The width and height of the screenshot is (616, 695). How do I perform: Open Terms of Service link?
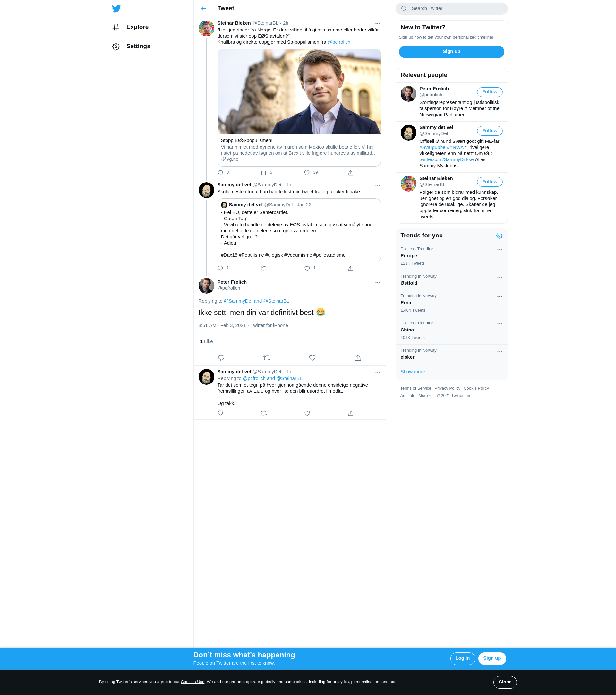pyautogui.click(x=415, y=388)
